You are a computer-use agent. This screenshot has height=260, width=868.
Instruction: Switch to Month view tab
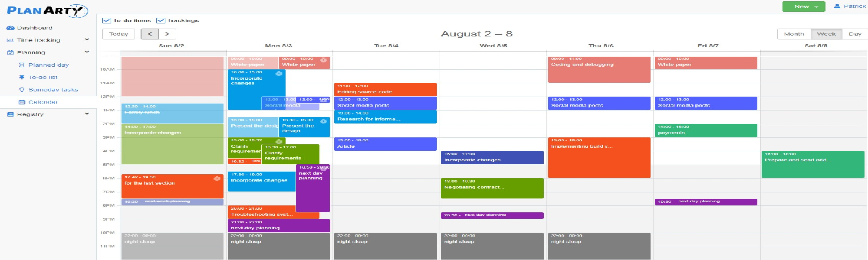pyautogui.click(x=794, y=34)
